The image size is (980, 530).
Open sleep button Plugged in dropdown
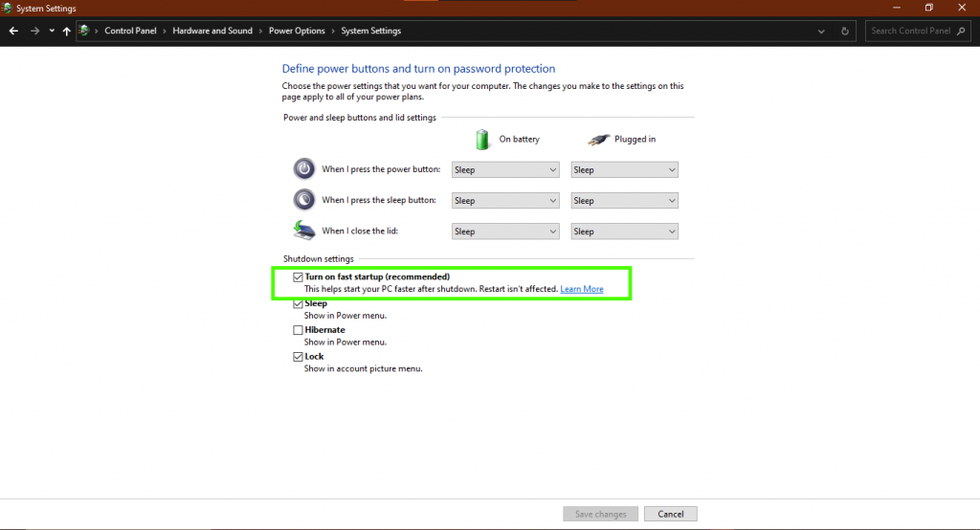click(624, 201)
